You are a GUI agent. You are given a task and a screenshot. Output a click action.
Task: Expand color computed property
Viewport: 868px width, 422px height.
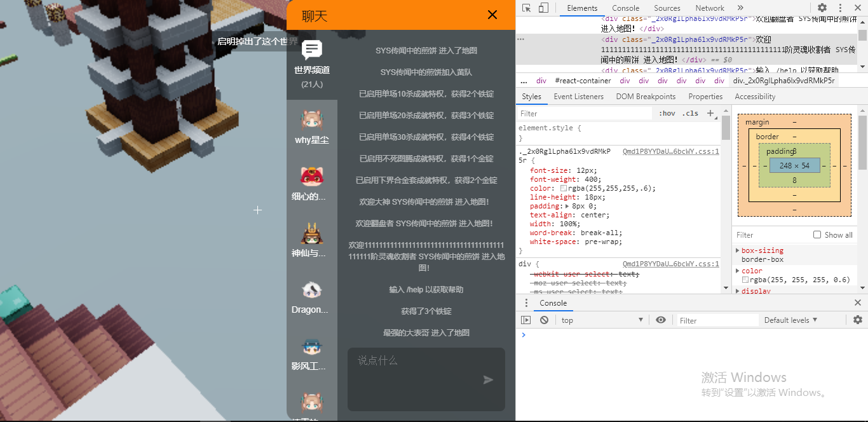point(738,271)
